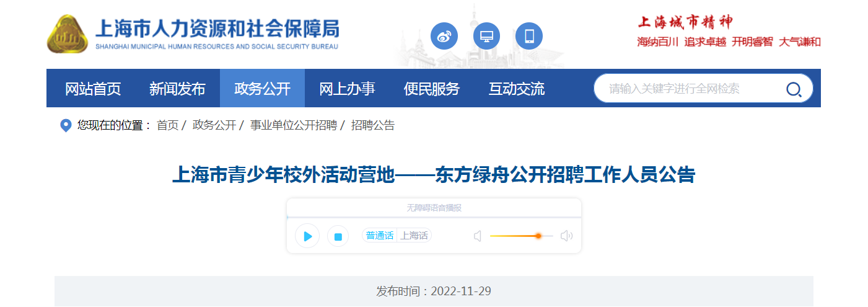Go to 便民服务 section
This screenshot has height=307, width=868.
point(432,89)
